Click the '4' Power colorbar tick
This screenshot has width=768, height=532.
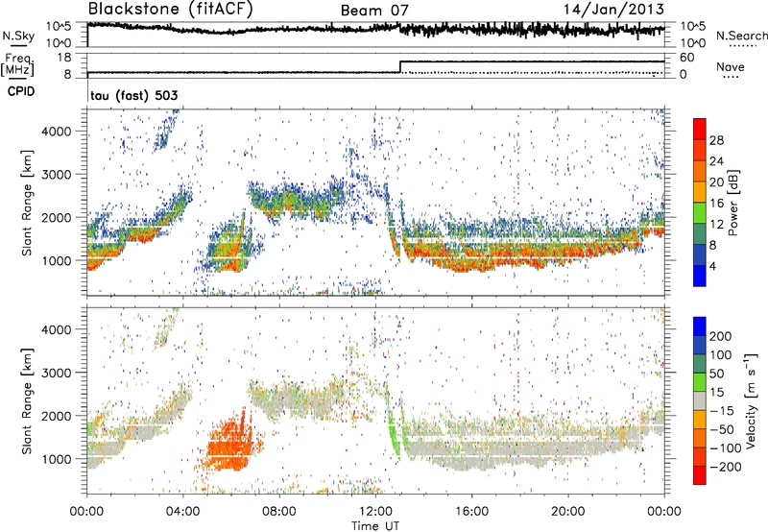click(x=713, y=267)
